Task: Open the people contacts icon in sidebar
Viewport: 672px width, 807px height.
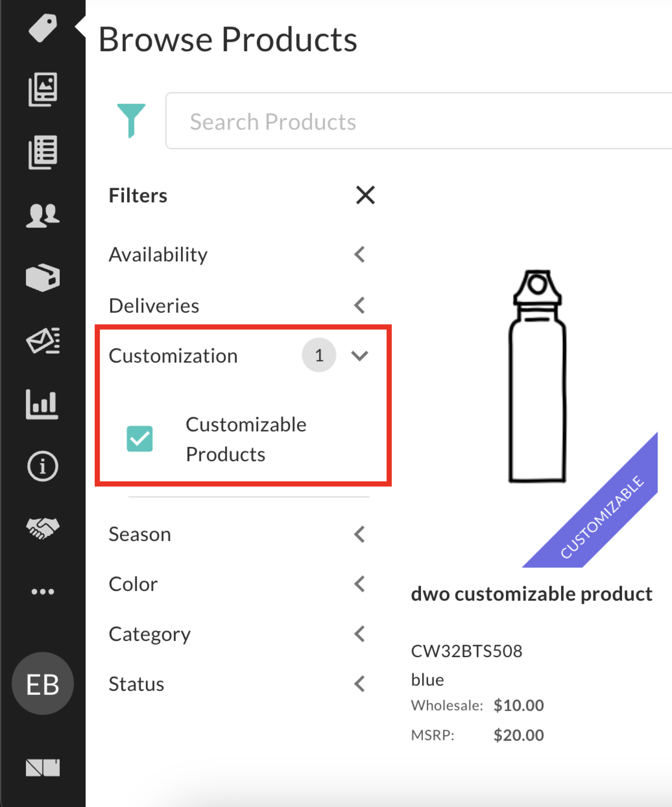Action: click(42, 215)
